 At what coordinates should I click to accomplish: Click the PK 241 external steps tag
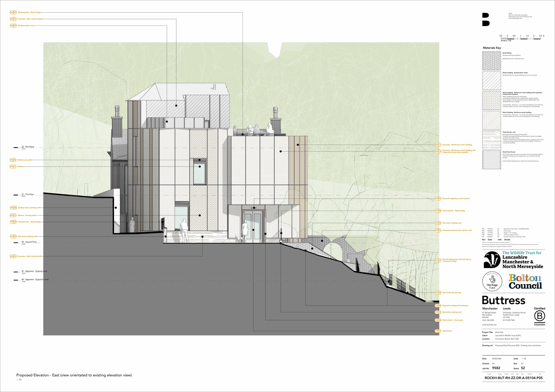(438, 260)
